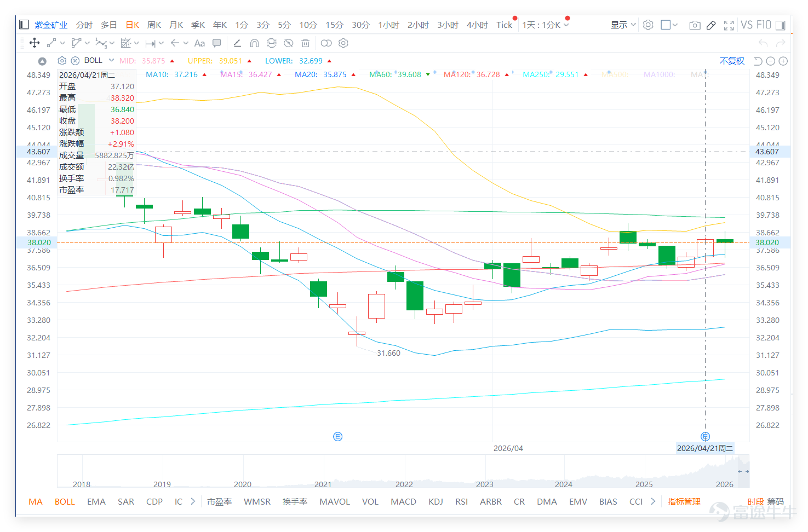
Task: Zoom out the chart with minus icon
Action: pyautogui.click(x=771, y=61)
